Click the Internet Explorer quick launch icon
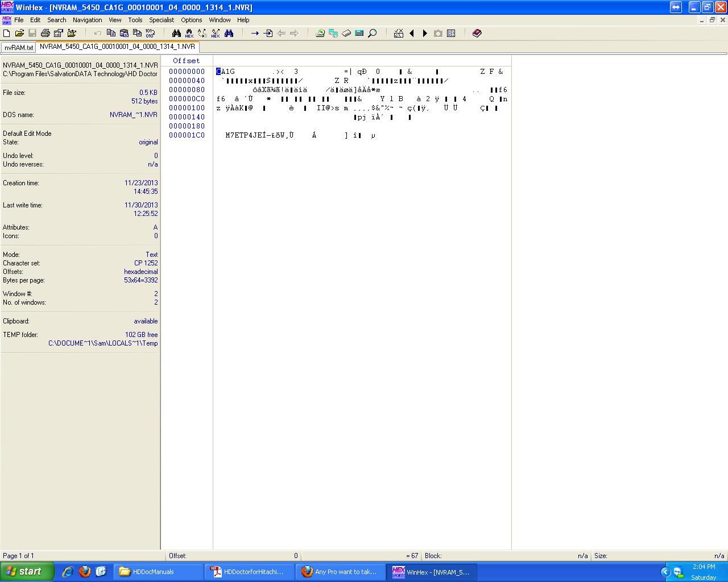Screen dimensions: 728x582 (x=68, y=572)
